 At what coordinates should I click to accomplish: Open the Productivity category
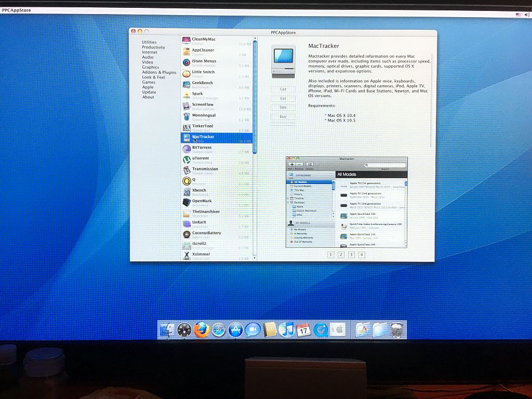[153, 47]
